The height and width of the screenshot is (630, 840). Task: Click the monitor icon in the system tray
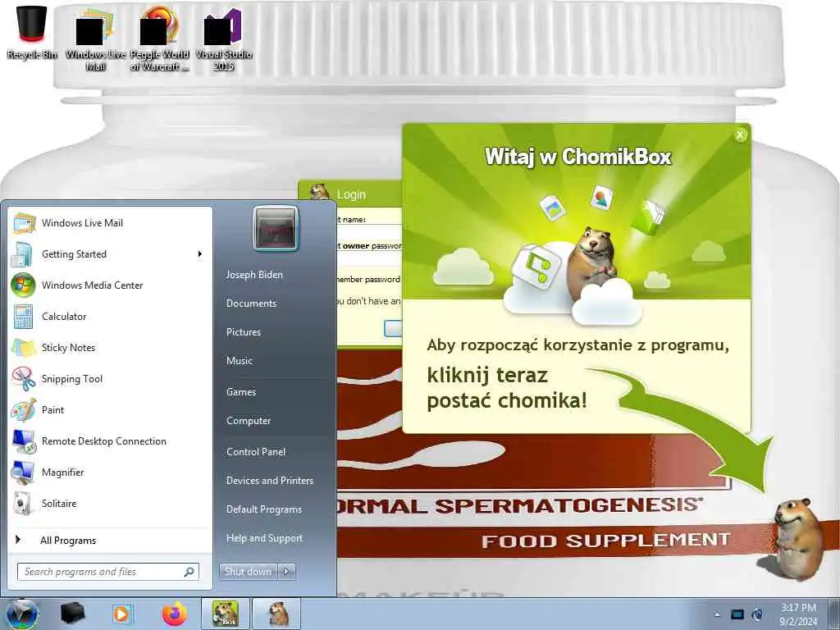click(737, 614)
